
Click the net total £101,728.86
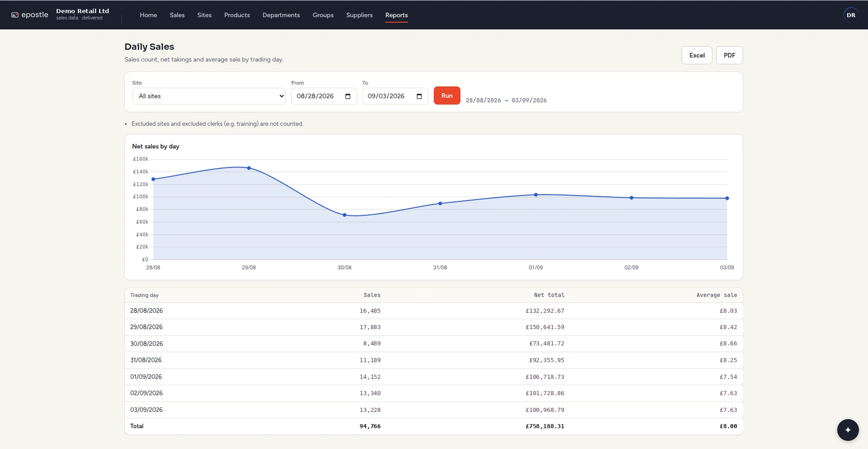pos(545,393)
